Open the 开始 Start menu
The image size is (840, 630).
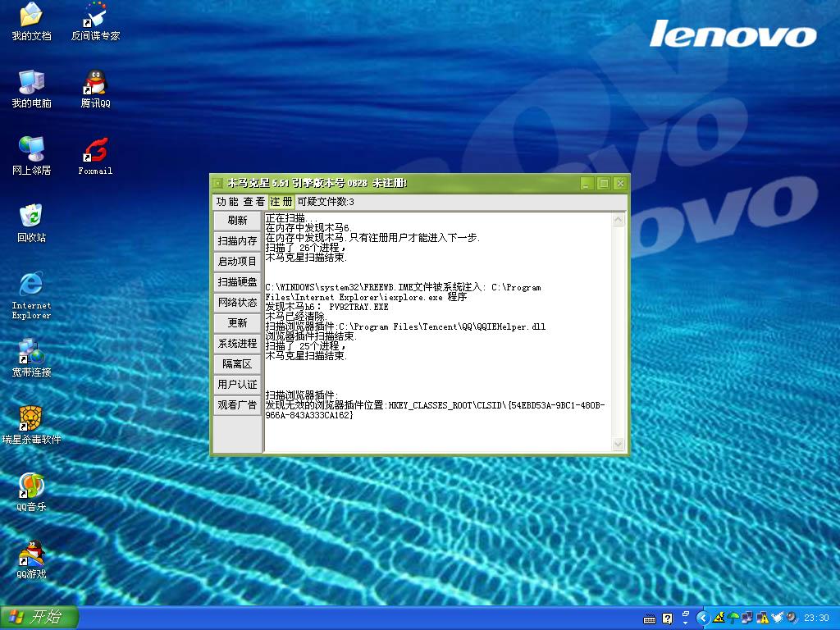coord(39,617)
